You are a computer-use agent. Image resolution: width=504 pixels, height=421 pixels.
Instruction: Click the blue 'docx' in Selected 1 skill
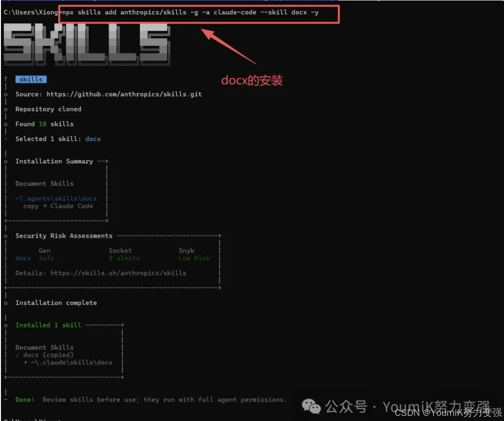pyautogui.click(x=93, y=139)
